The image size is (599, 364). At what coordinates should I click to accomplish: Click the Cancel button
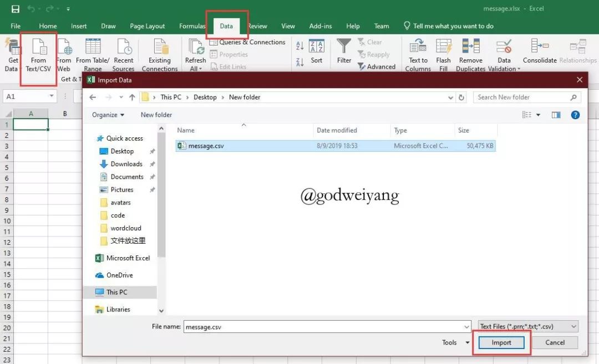pyautogui.click(x=555, y=342)
